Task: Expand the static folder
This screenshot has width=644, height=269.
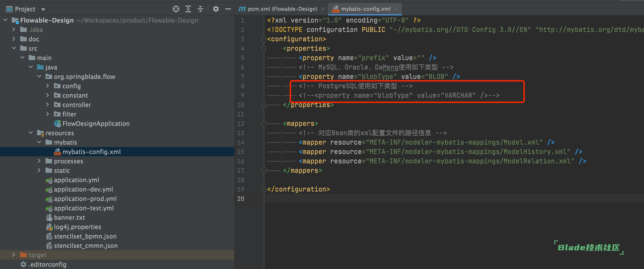Action: point(39,170)
